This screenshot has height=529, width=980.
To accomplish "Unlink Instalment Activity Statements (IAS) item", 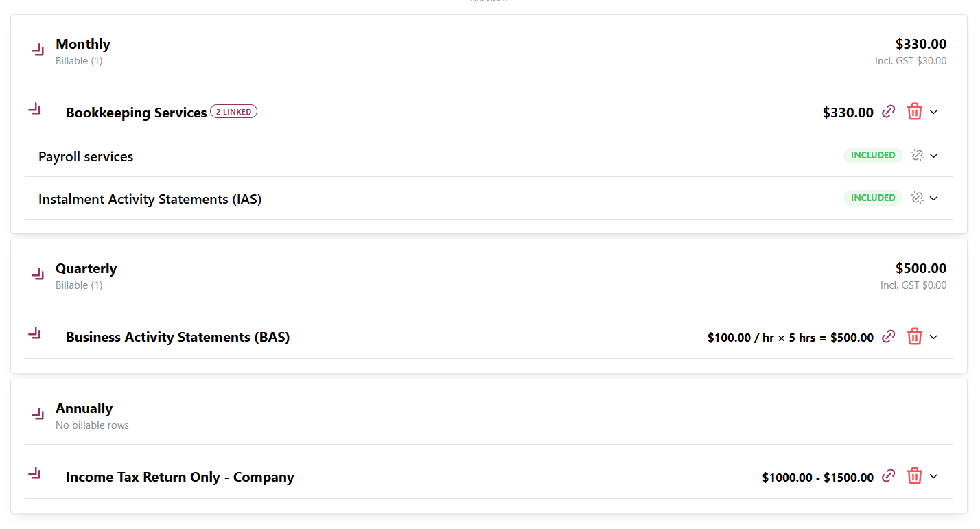I will (x=918, y=198).
